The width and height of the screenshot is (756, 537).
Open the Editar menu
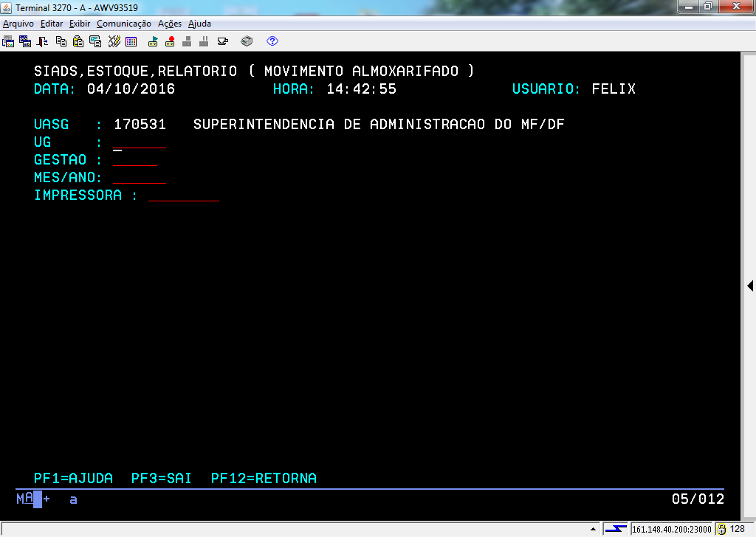tap(52, 24)
